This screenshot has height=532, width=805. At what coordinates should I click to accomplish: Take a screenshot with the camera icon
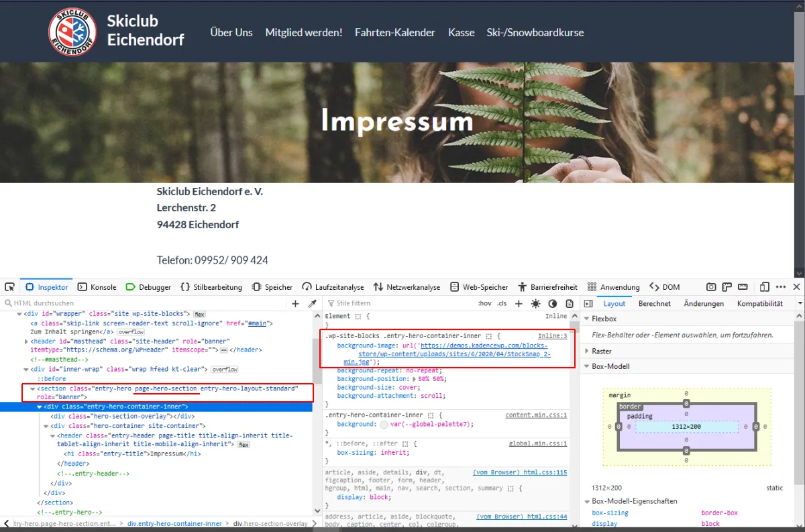711,287
